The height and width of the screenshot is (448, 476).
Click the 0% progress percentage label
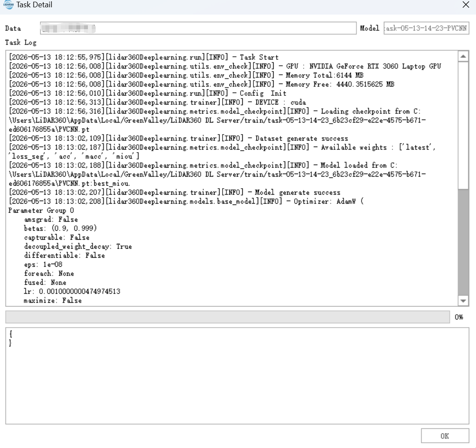459,317
